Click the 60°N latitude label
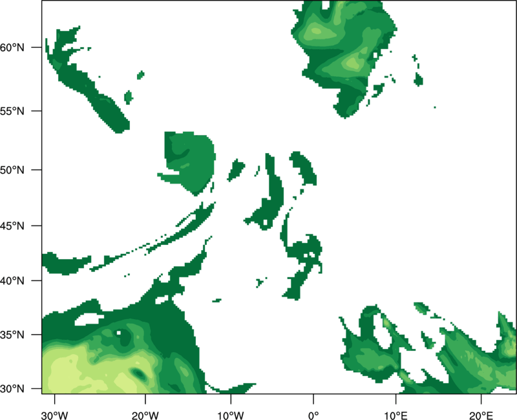 point(12,47)
